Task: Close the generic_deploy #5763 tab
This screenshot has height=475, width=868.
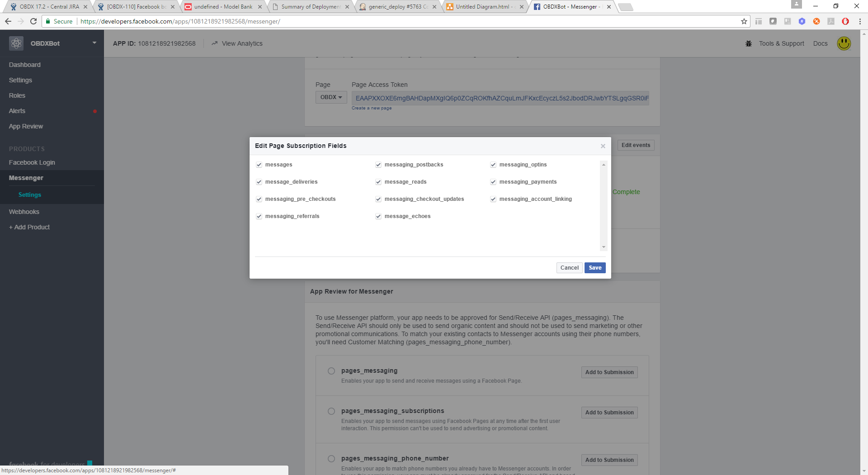Action: click(x=434, y=7)
